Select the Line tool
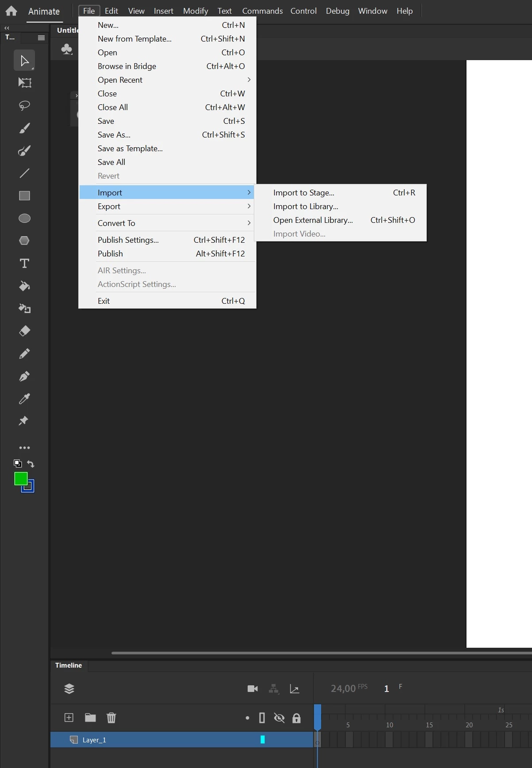The image size is (532, 768). pos(24,173)
